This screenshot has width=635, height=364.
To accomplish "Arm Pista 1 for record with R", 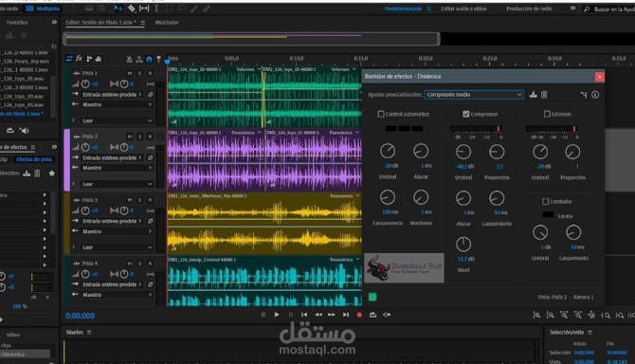I will coord(150,73).
